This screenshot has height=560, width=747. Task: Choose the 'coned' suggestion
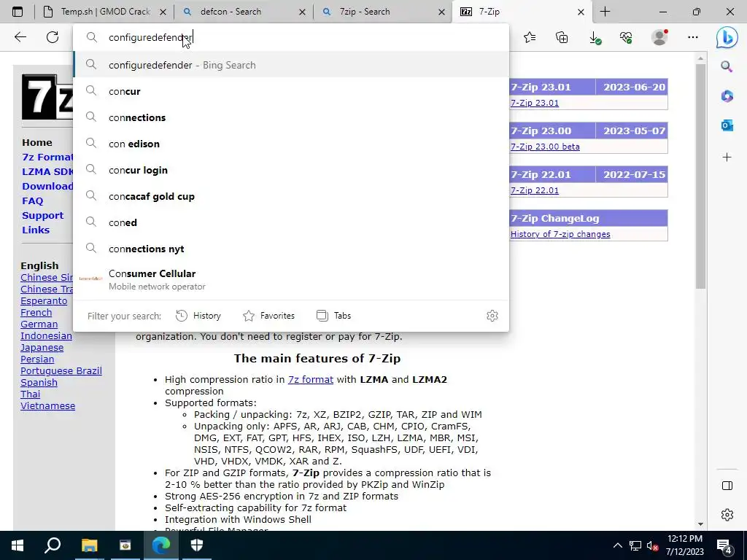[291, 222]
